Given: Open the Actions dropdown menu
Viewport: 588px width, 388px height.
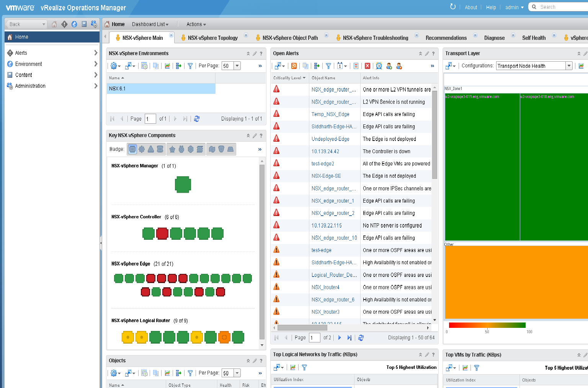Looking at the screenshot, I should click(x=196, y=24).
